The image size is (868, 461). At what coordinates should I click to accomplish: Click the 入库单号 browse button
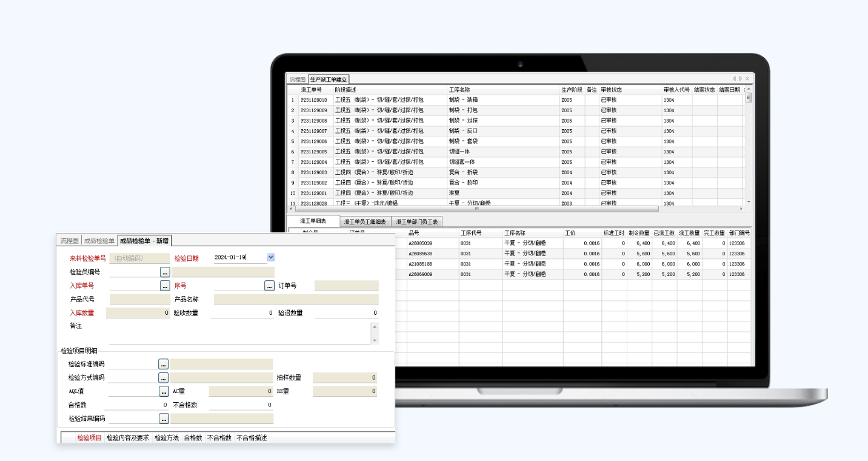[x=164, y=286]
